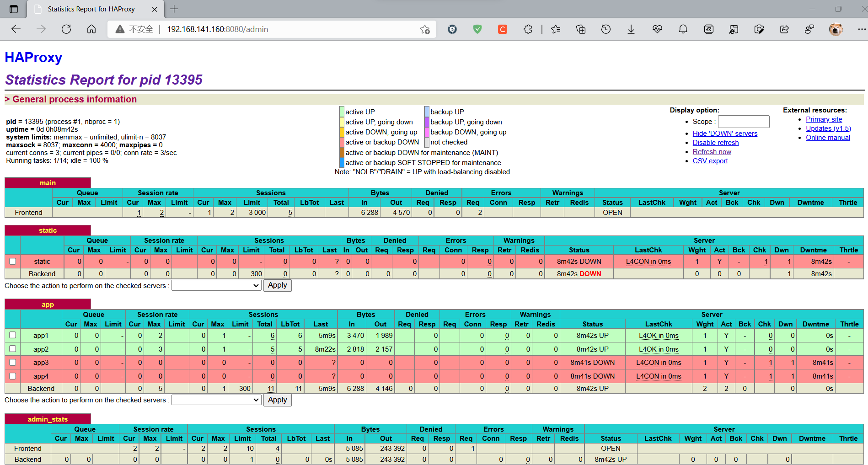This screenshot has width=868, height=465.
Task: Click the Hide 'DOWN' servers link
Action: [725, 134]
